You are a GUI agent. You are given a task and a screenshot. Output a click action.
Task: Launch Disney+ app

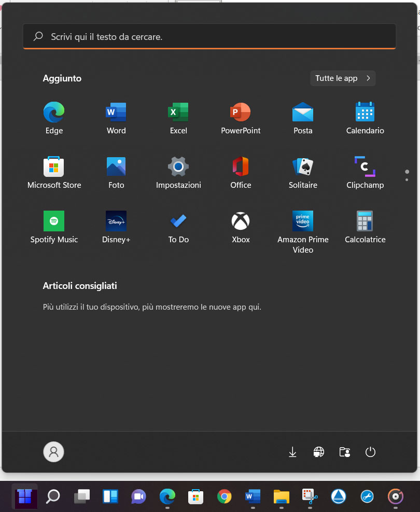[x=116, y=227]
